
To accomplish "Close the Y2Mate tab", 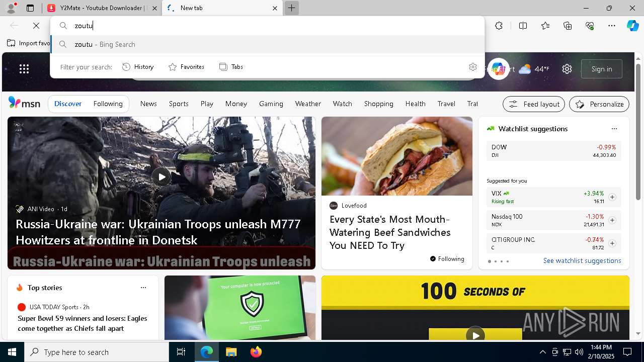I will (154, 8).
